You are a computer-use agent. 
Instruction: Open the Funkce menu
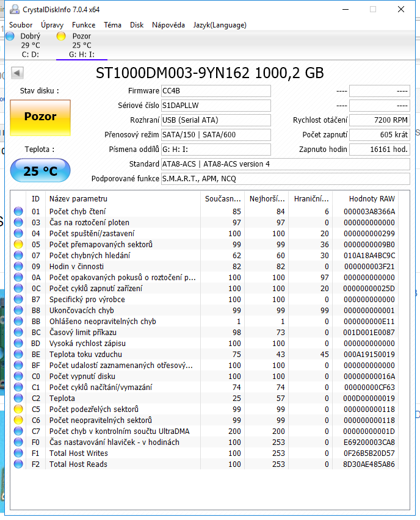coord(84,25)
